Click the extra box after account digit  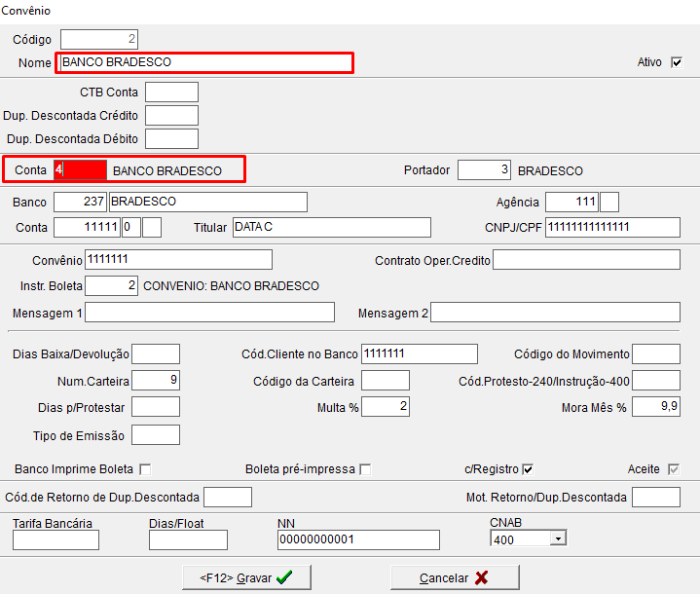tap(152, 227)
